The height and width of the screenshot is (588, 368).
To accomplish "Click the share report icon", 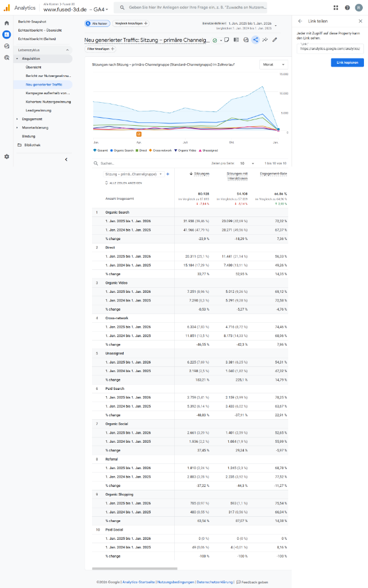I will coord(255,40).
